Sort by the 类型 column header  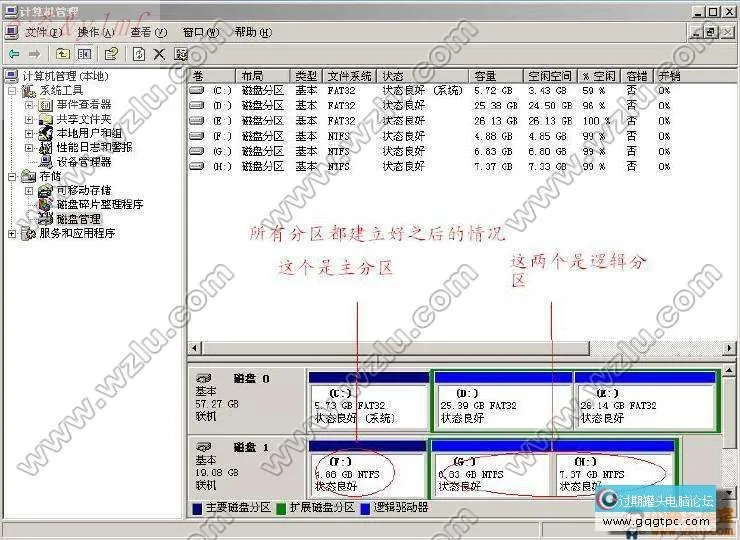point(306,76)
